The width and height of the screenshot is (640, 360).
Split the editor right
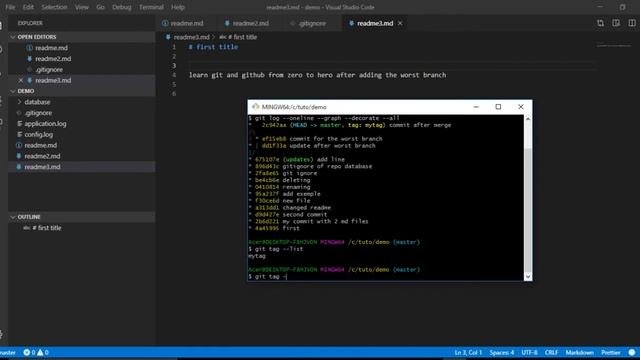pos(632,23)
